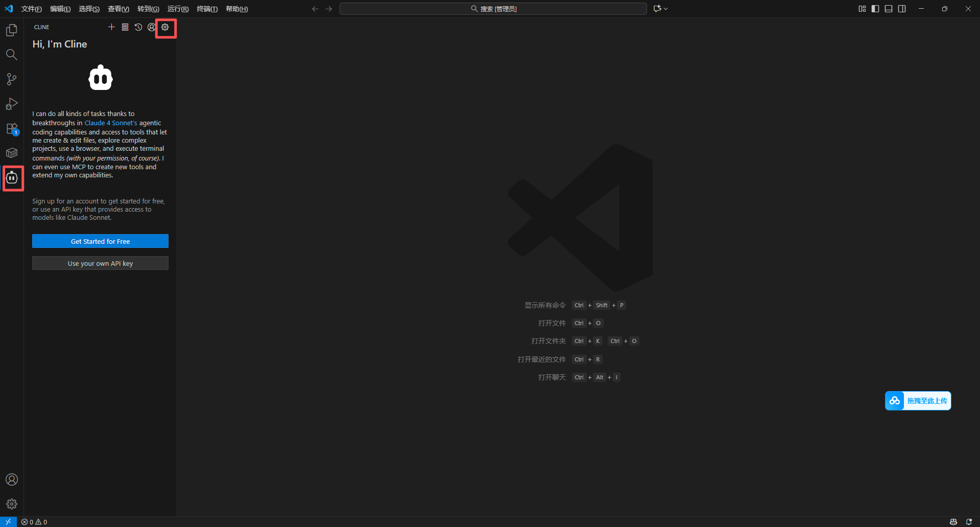Open the 编辑(E) menu
This screenshot has width=980, height=527.
pyautogui.click(x=60, y=9)
